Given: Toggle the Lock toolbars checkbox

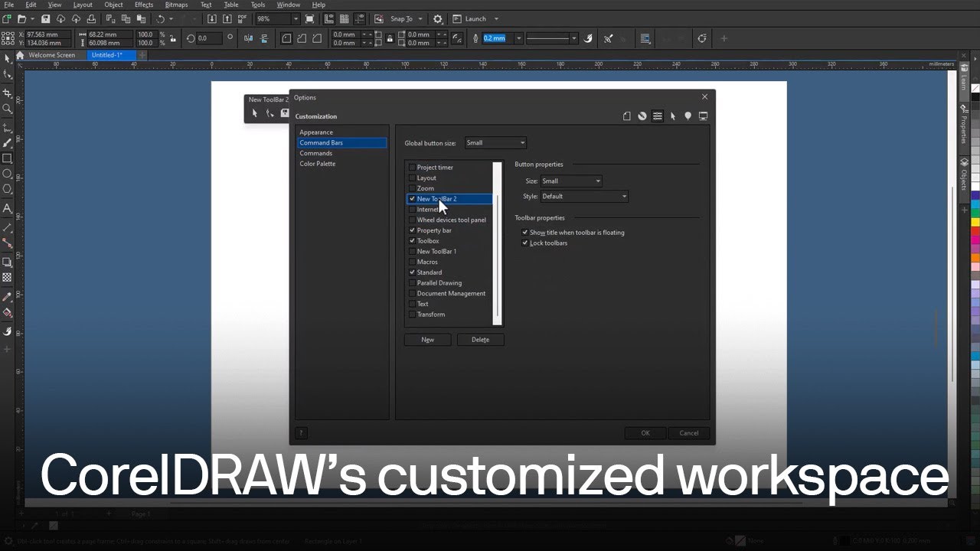Looking at the screenshot, I should tap(525, 243).
